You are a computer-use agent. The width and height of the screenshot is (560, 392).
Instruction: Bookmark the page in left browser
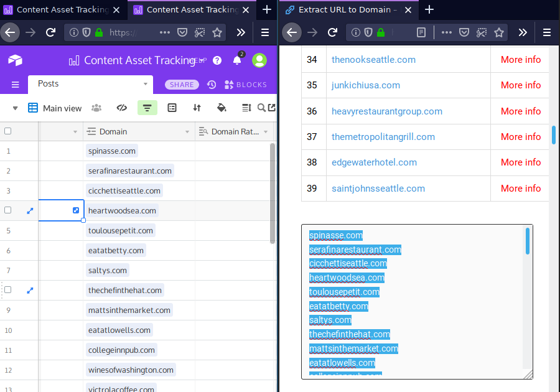click(x=217, y=32)
